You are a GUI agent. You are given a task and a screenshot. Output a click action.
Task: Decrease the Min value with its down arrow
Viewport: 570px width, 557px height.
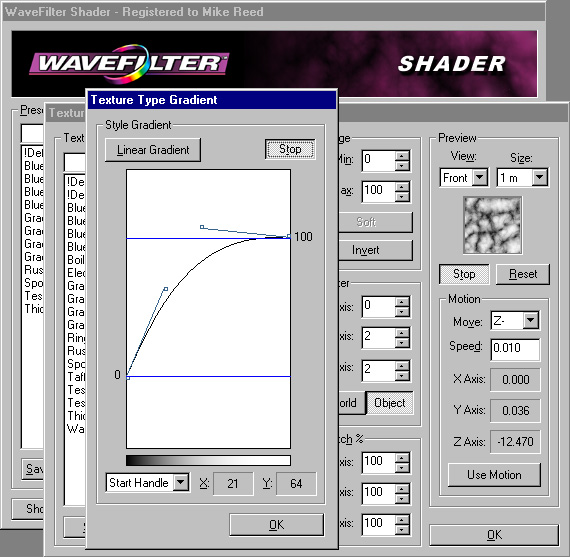(402, 166)
